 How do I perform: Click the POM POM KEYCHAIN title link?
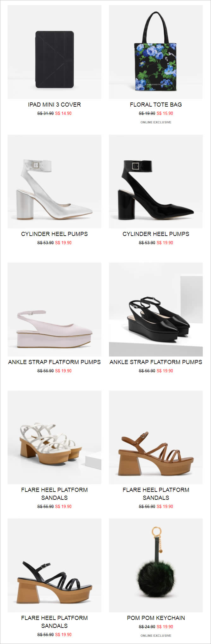156,618
